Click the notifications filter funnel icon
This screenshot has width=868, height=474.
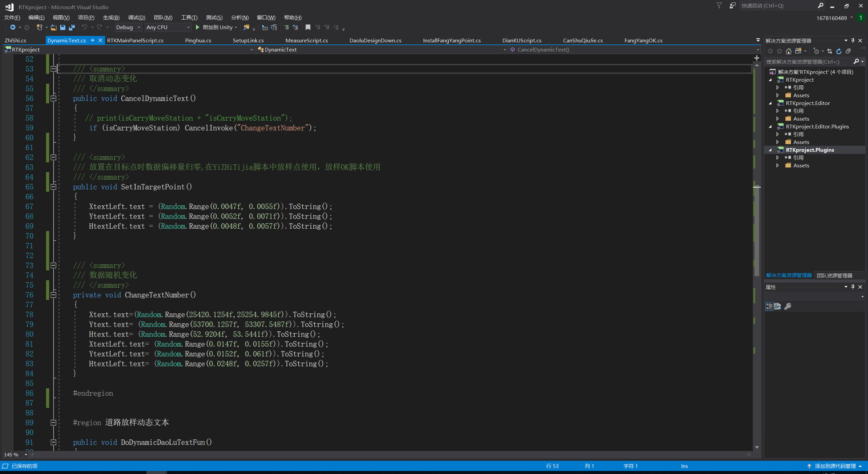pyautogui.click(x=719, y=6)
